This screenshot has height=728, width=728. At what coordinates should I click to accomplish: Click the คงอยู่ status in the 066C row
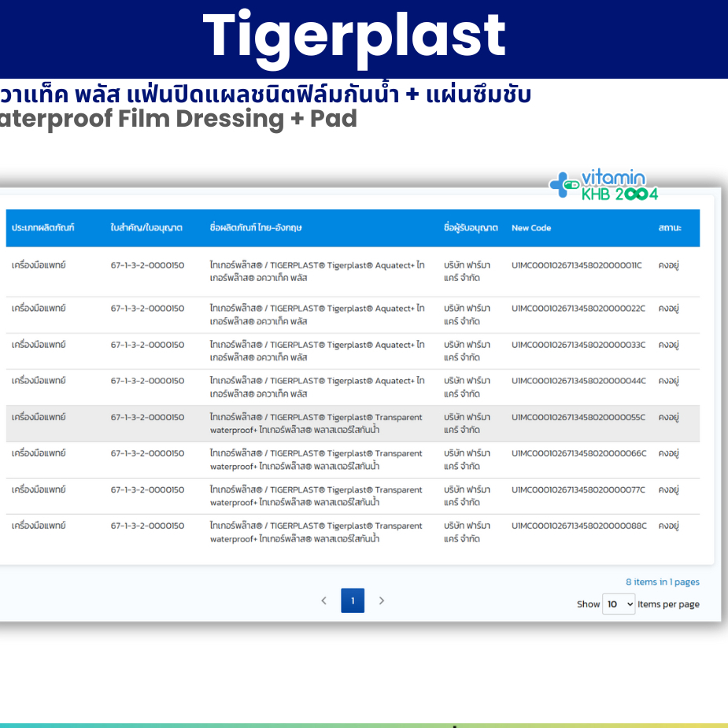[x=668, y=453]
